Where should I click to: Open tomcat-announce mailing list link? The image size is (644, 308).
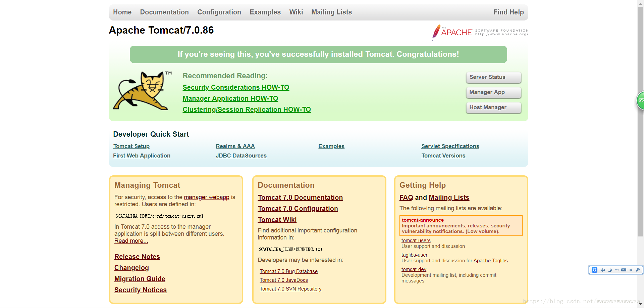pyautogui.click(x=423, y=220)
